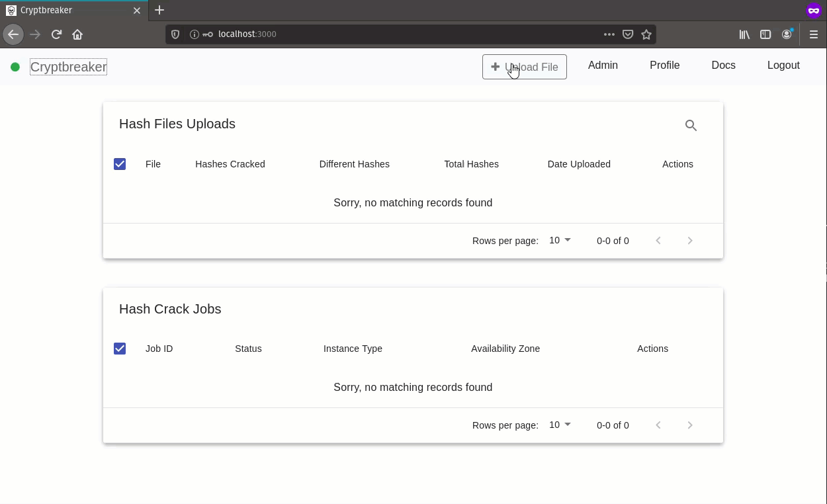Open tracking protection shield in address bar
The image size is (827, 504).
(175, 34)
